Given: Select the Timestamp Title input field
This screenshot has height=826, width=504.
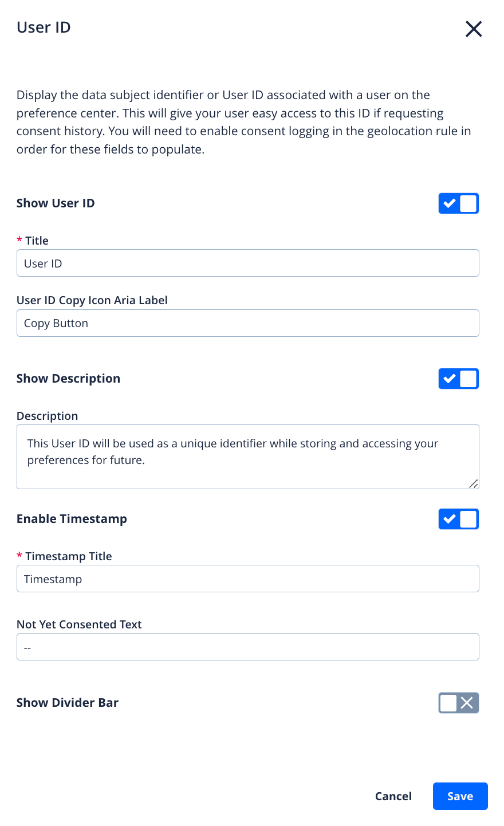Looking at the screenshot, I should click(247, 579).
